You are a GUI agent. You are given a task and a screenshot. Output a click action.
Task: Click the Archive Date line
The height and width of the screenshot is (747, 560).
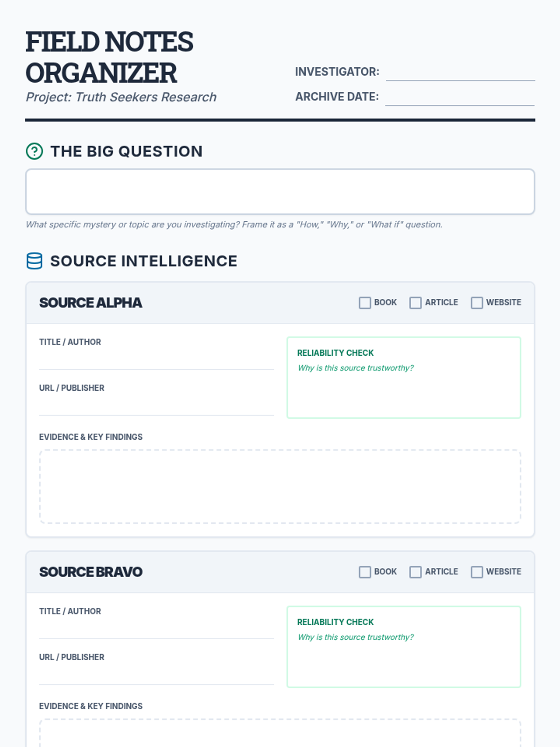click(460, 97)
